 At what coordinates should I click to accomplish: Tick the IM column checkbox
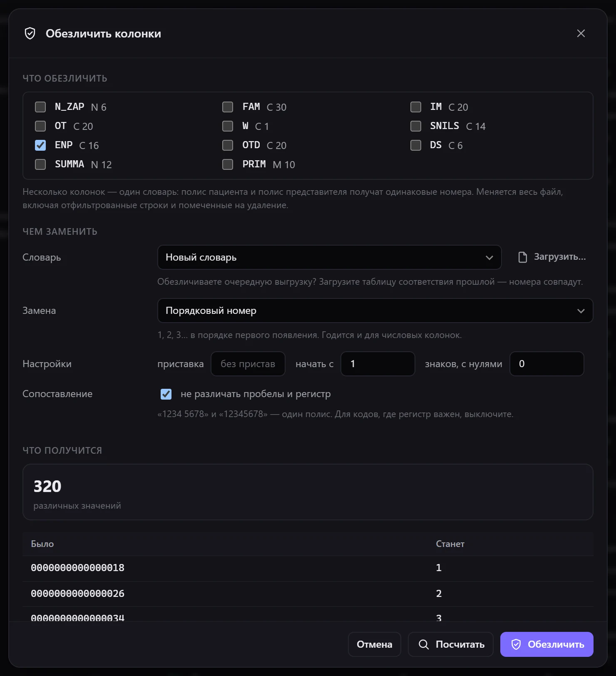[x=416, y=107]
